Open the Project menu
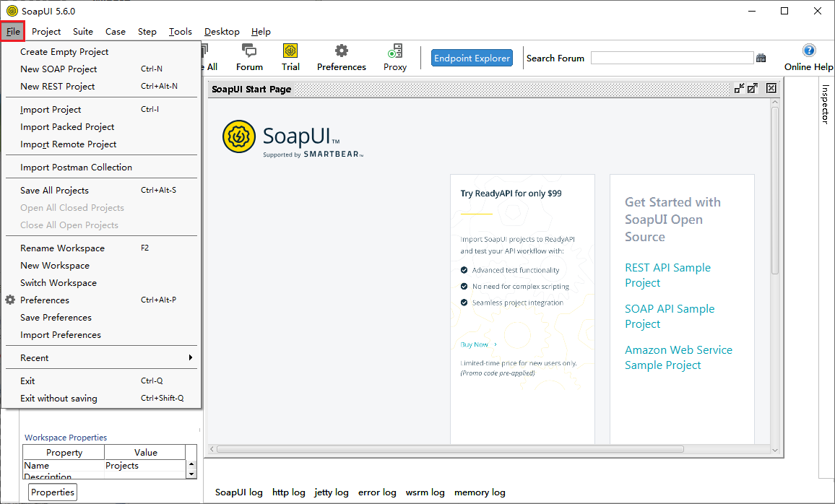The width and height of the screenshot is (835, 504). click(x=46, y=31)
